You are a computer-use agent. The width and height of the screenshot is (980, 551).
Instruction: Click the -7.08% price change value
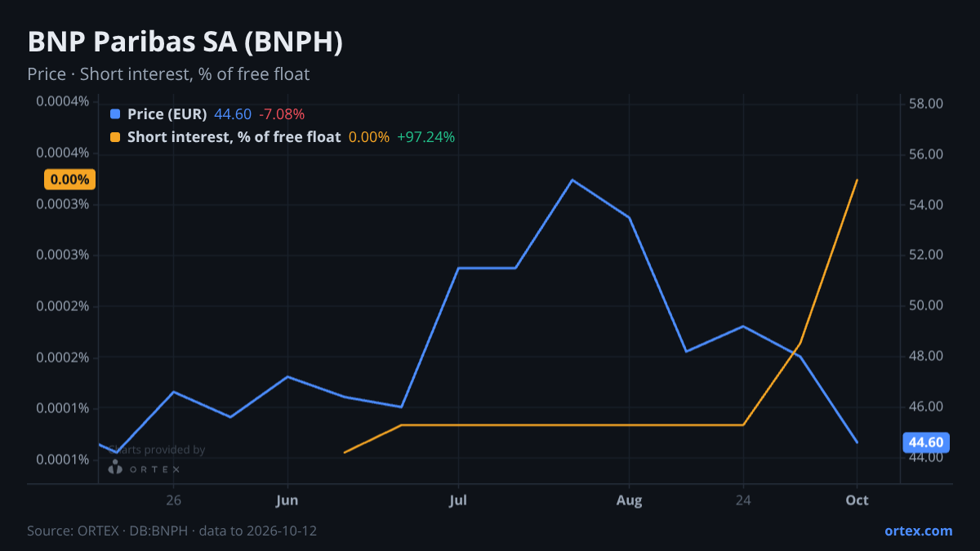[x=282, y=114]
